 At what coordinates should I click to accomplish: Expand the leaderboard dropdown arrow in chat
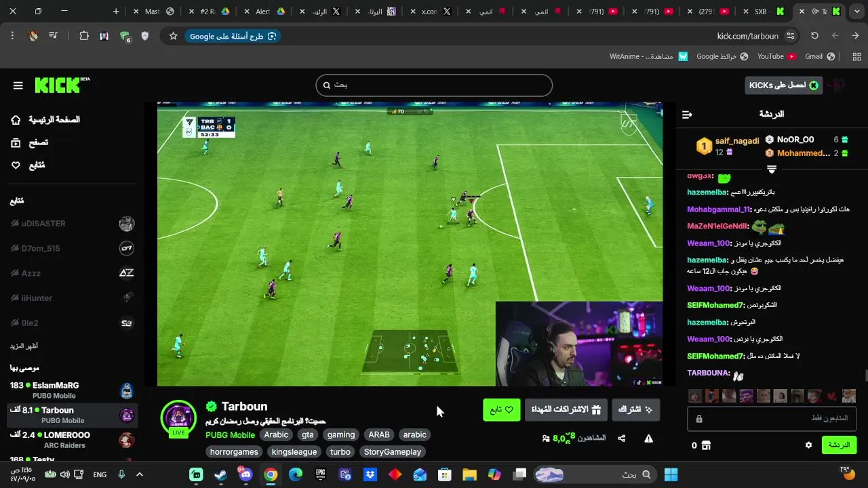[x=772, y=169]
